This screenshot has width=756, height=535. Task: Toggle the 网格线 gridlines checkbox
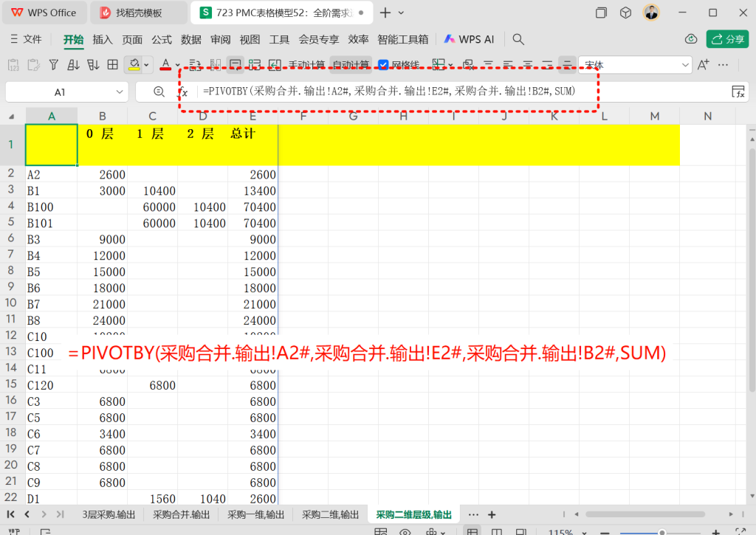[383, 65]
